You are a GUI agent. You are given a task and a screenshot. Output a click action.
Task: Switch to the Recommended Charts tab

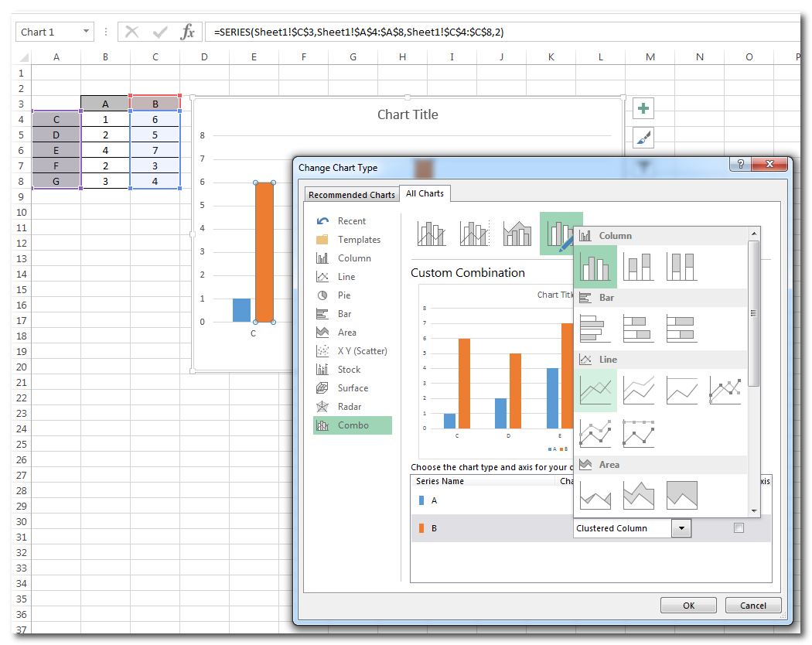[x=351, y=195]
